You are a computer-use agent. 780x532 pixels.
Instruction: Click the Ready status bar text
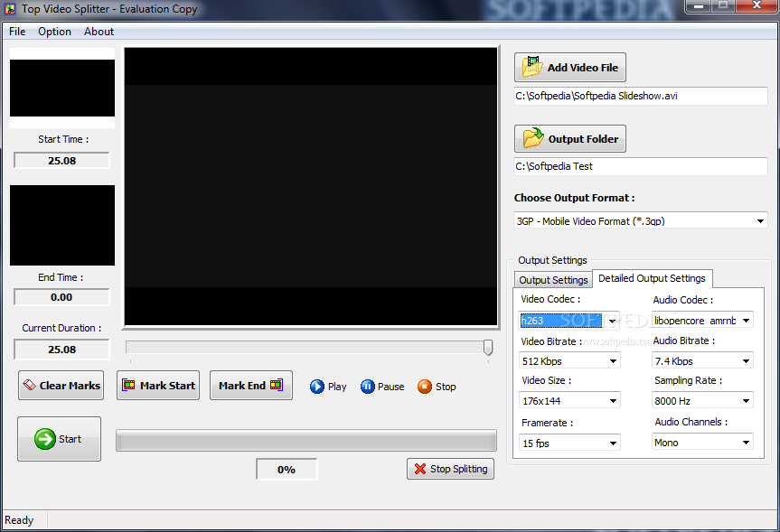click(19, 520)
